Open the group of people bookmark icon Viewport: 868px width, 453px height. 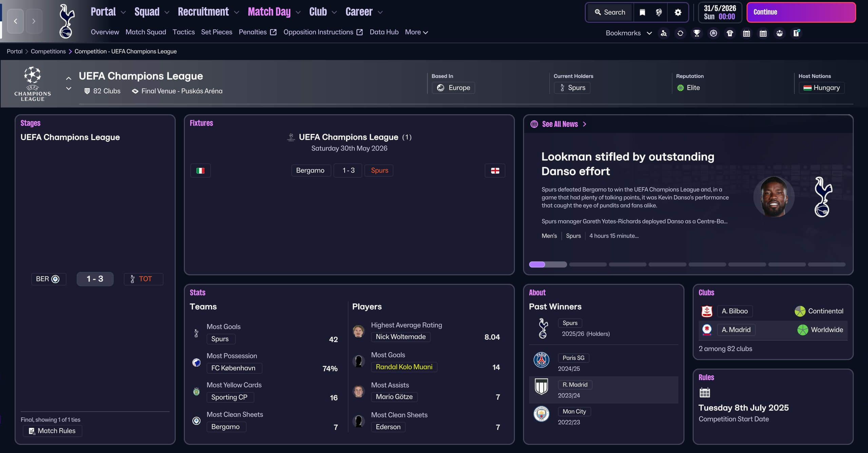(779, 33)
